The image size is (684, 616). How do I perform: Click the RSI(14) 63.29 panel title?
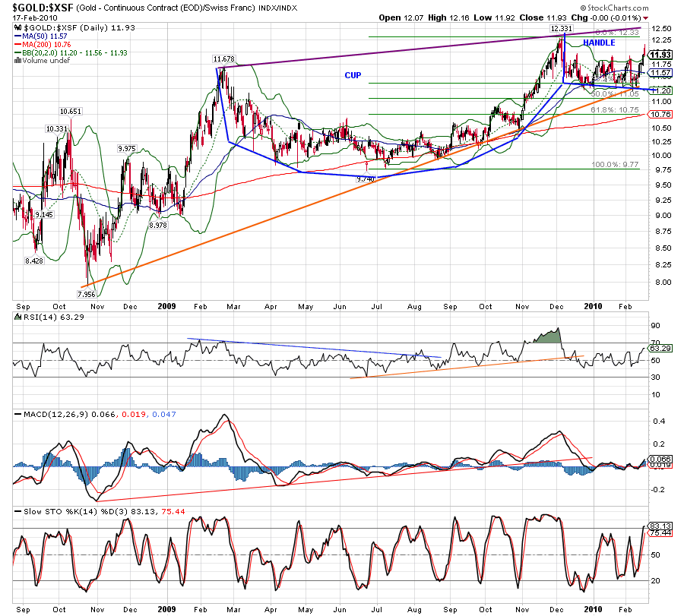coord(54,317)
